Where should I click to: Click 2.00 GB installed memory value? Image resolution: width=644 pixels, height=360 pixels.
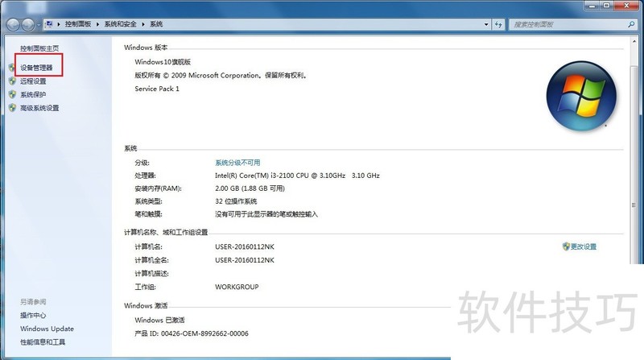[250, 188]
